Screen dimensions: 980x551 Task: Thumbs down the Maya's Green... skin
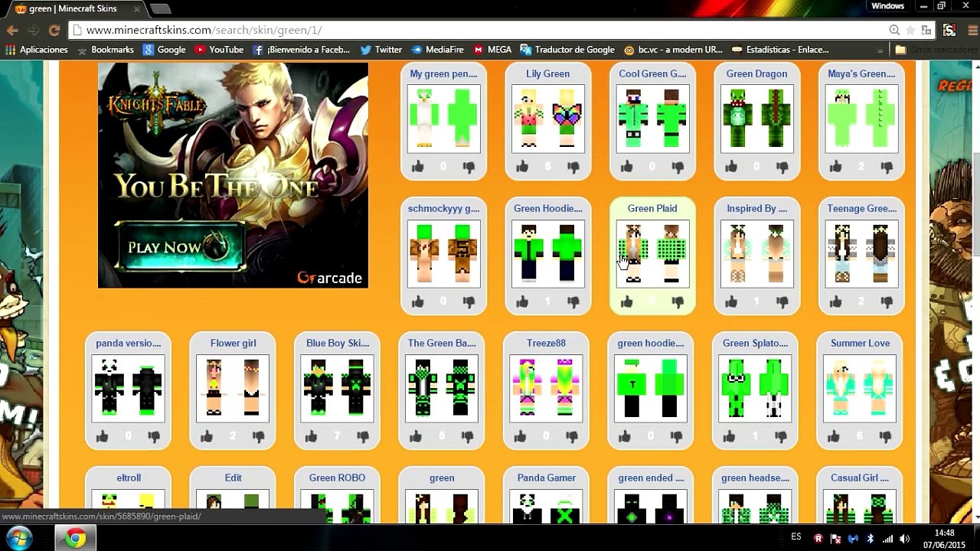coord(887,167)
